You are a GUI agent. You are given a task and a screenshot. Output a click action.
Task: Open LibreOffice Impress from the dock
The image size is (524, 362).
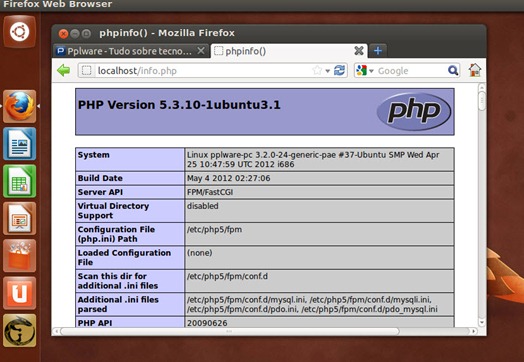coord(19,219)
